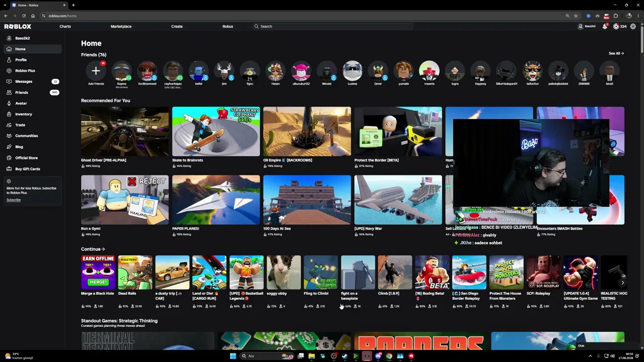This screenshot has height=362, width=644.
Task: Open the Protect the Border [BETA] thumbnail
Action: (398, 131)
